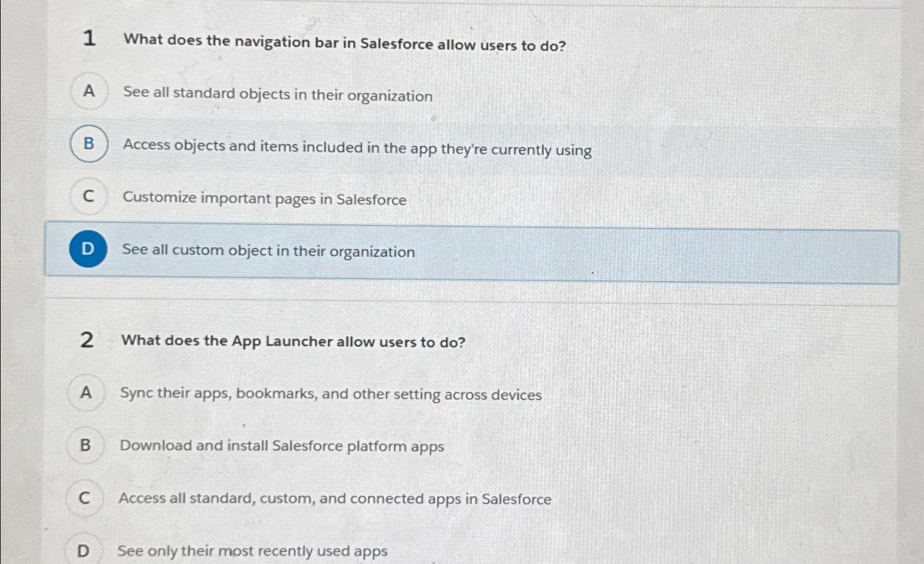Click the number 1 question label

click(89, 41)
